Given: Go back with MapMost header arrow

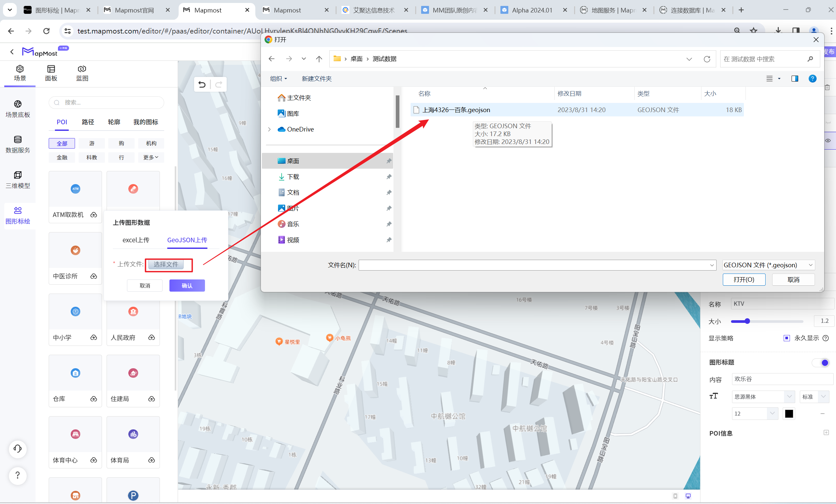Looking at the screenshot, I should pos(12,52).
